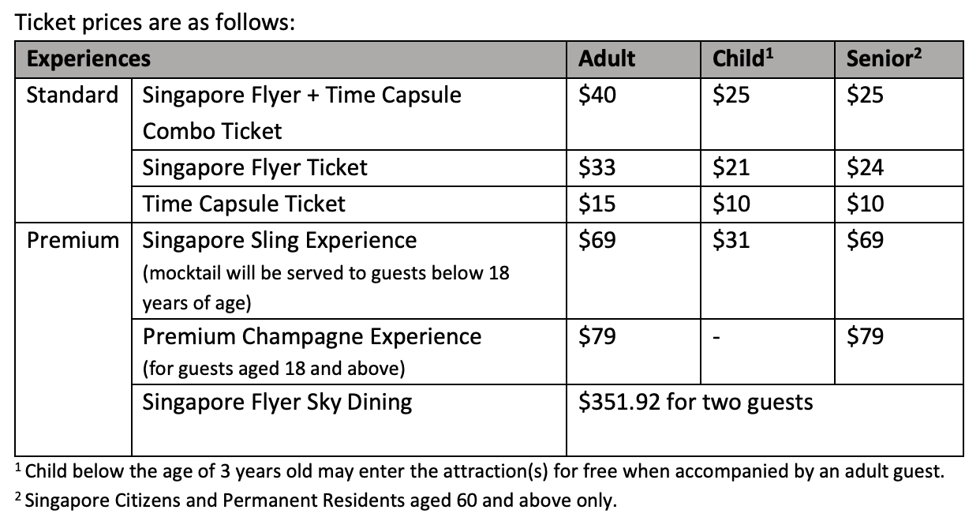Select the "Time Capsule Ticket" row label

coord(244,204)
